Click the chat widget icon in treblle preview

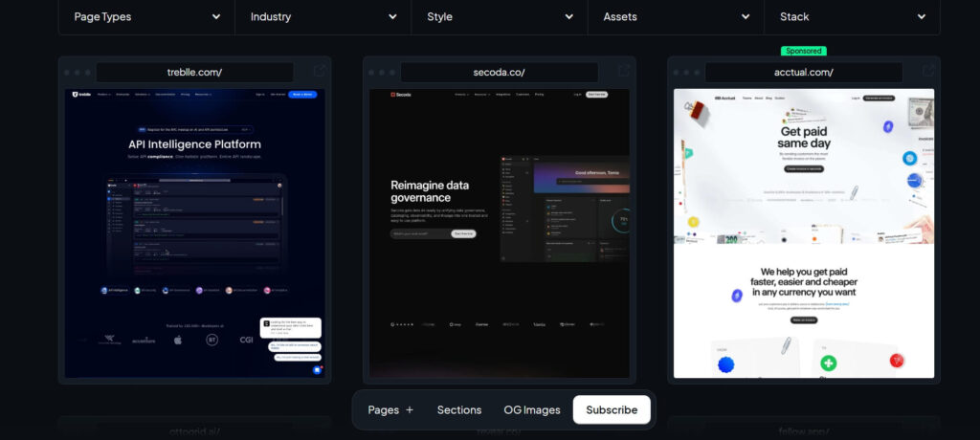tap(317, 370)
